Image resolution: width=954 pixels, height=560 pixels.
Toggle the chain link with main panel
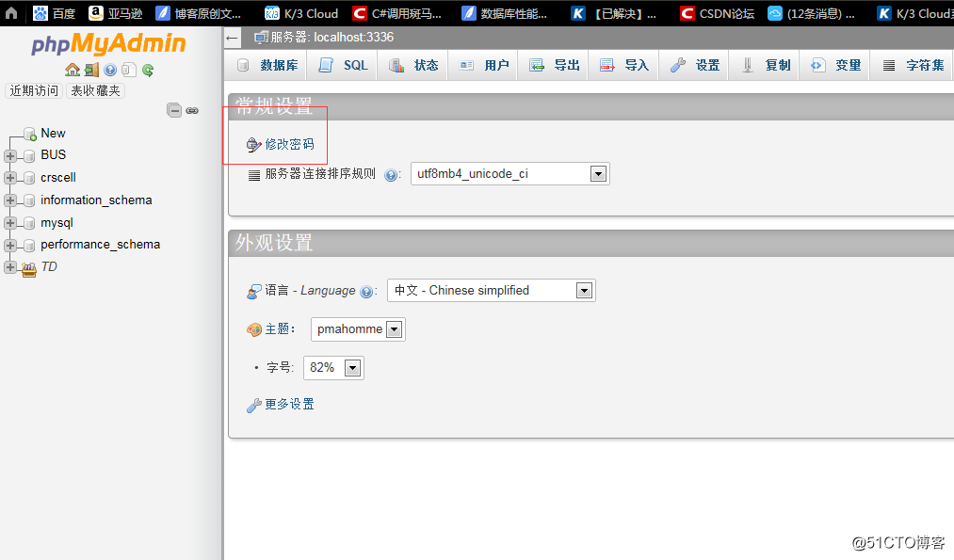[x=192, y=111]
